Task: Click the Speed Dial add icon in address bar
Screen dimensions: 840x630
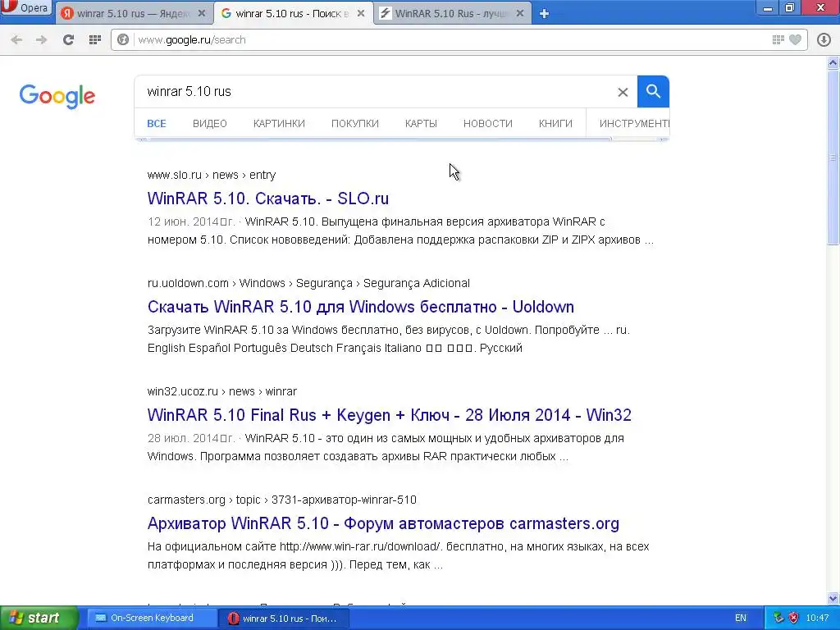Action: [778, 39]
